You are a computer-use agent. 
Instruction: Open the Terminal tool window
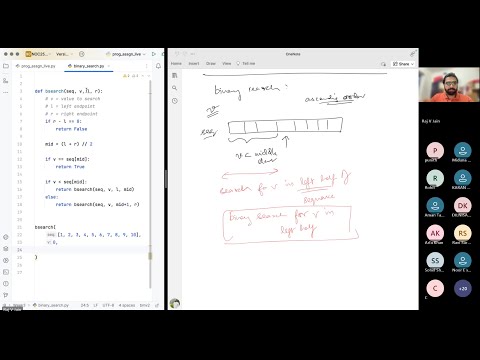coord(6,272)
